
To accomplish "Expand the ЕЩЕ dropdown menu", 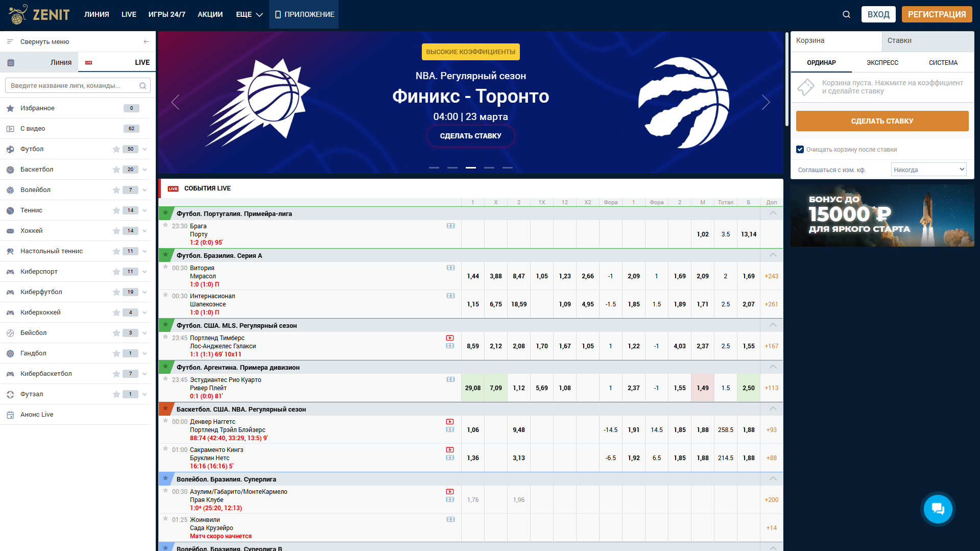I will click(249, 14).
